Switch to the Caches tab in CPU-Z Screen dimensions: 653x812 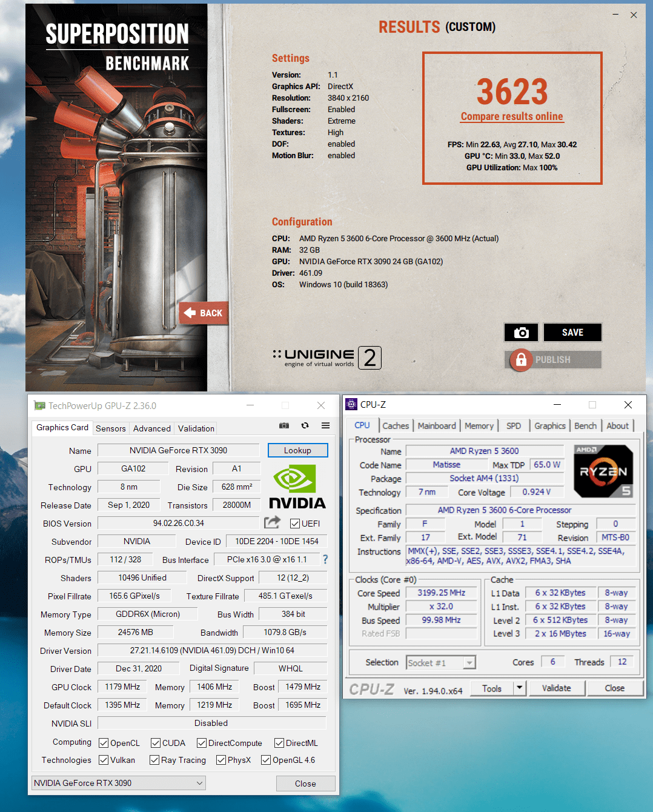click(x=396, y=426)
